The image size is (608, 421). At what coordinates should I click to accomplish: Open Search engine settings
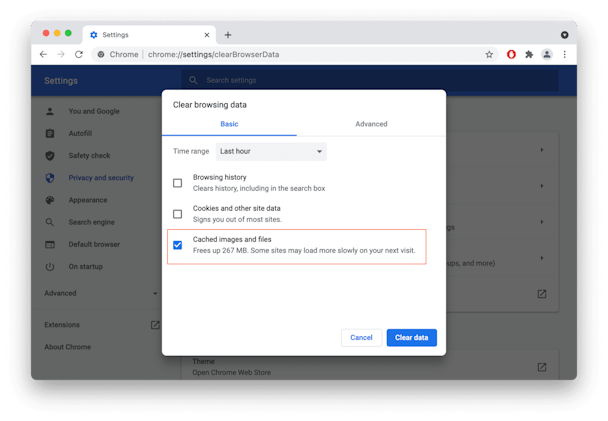[92, 222]
